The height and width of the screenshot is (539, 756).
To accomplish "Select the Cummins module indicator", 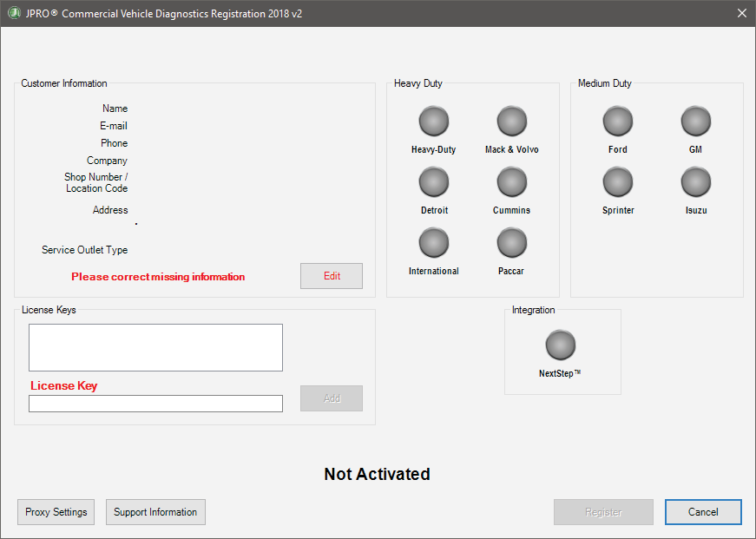I will (x=512, y=181).
